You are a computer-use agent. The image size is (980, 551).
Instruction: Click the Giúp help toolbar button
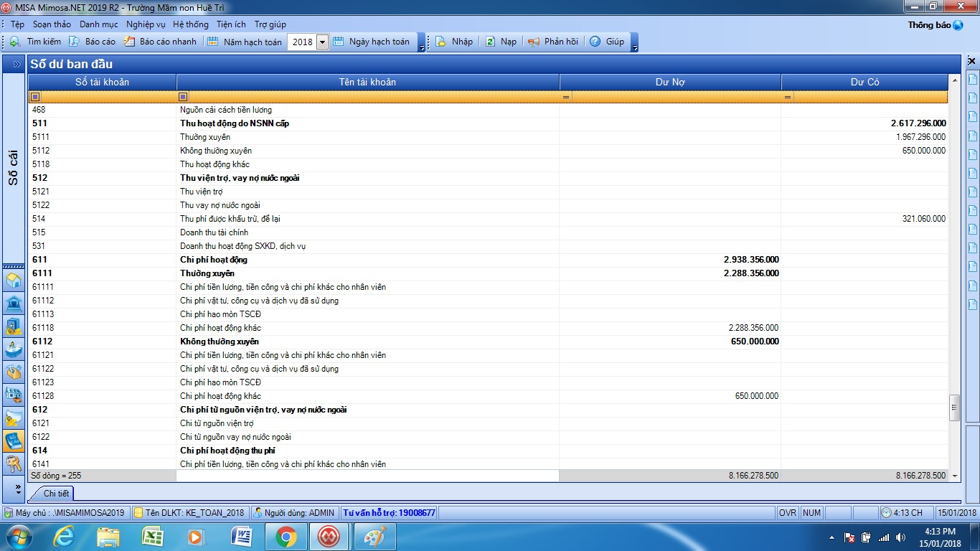[607, 42]
